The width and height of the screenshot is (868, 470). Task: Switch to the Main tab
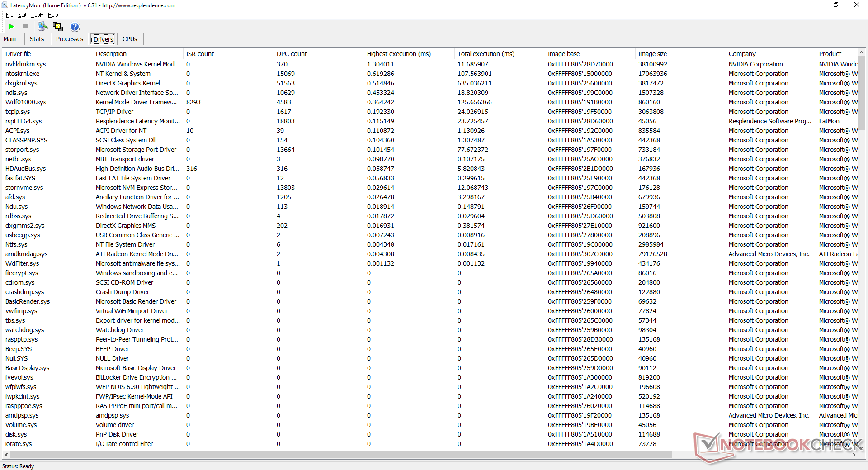click(x=9, y=39)
